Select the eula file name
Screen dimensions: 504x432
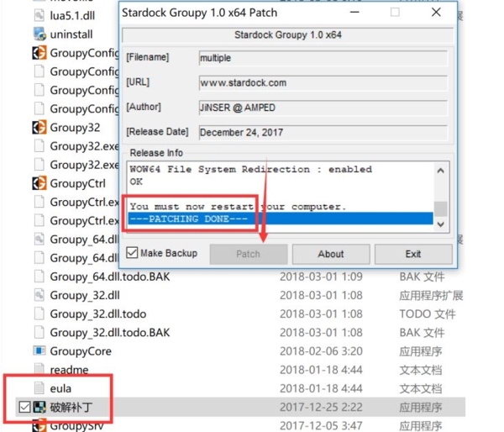tap(60, 388)
